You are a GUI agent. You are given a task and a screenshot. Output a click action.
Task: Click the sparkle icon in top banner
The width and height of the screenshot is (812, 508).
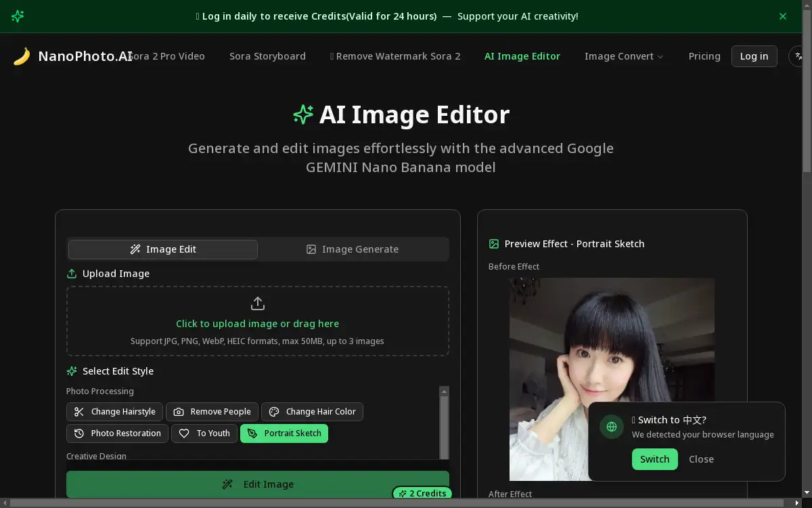pos(18,16)
